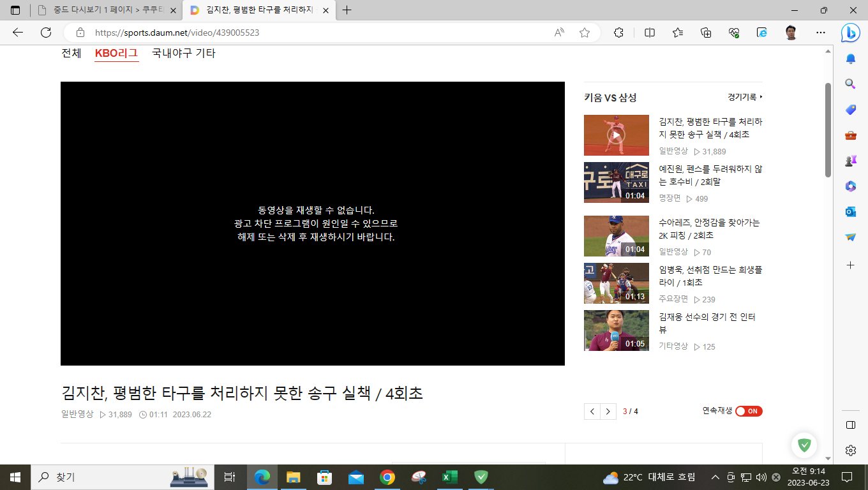Click Edge sidebar search magnifier icon

click(x=850, y=84)
